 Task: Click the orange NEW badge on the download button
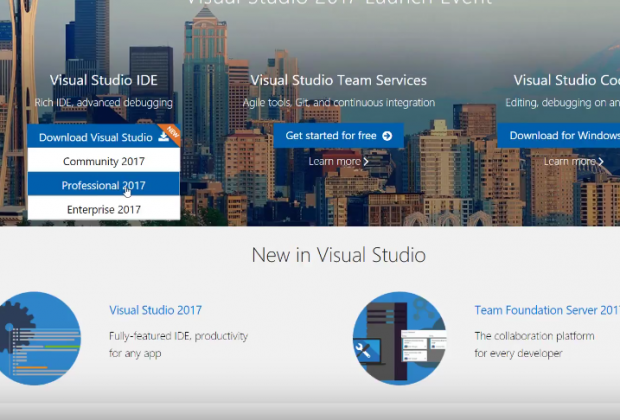tap(173, 129)
